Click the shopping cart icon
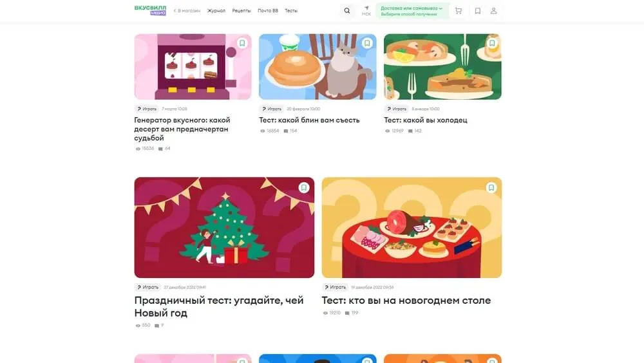The image size is (644, 363). tap(459, 11)
